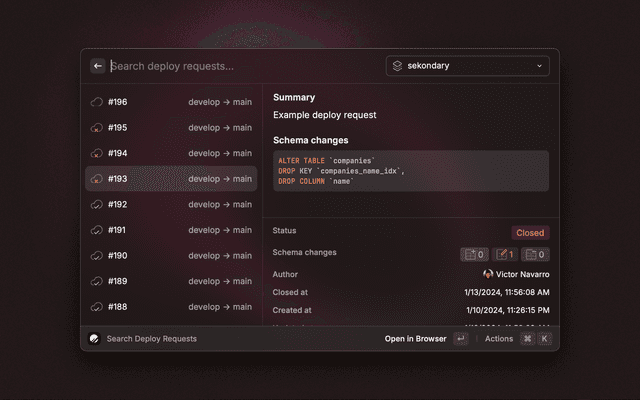The width and height of the screenshot is (640, 400).
Task: Select deploy request #196
Action: coord(171,102)
